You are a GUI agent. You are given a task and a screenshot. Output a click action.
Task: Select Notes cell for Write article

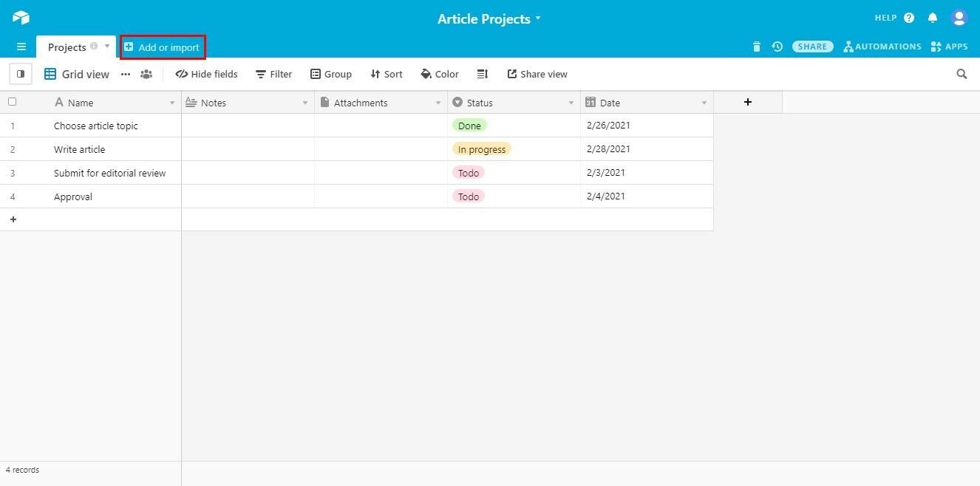coord(248,149)
